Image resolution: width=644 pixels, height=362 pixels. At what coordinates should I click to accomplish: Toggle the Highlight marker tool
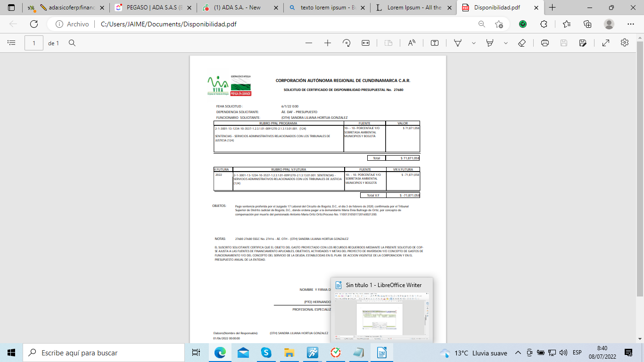[x=490, y=43]
